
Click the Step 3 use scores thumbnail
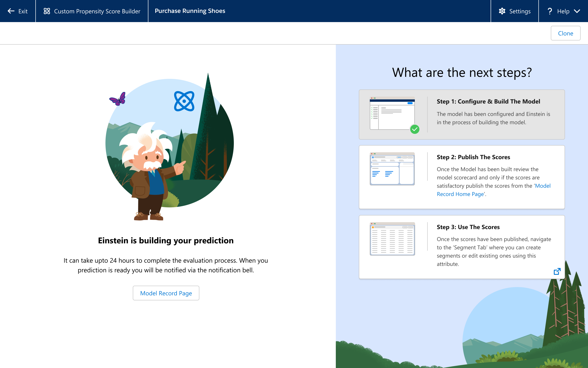point(392,239)
